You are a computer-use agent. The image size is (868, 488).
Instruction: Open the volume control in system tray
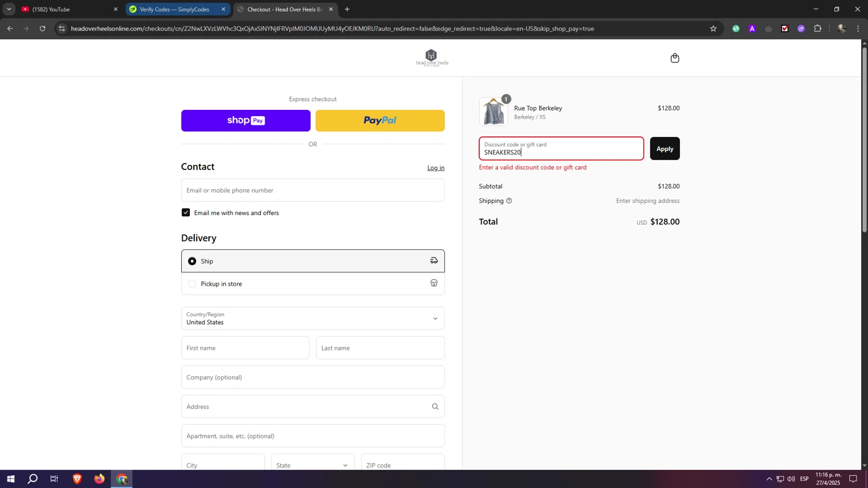[x=791, y=479]
